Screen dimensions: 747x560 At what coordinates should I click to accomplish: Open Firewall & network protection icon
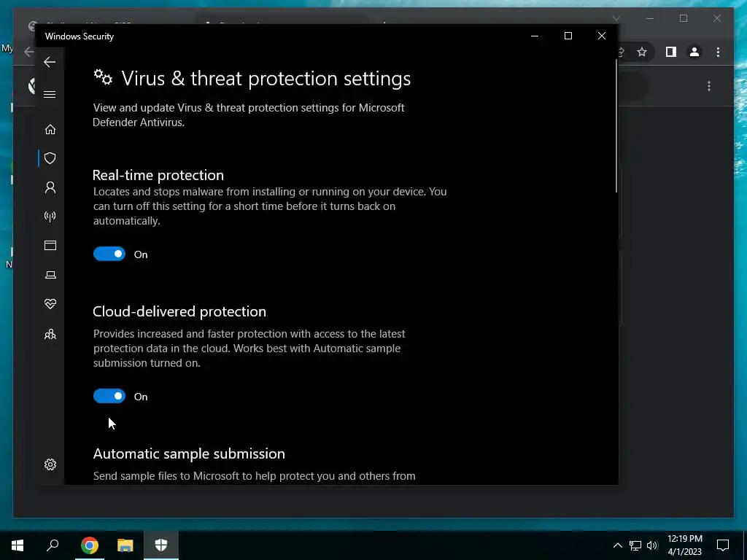coord(50,217)
